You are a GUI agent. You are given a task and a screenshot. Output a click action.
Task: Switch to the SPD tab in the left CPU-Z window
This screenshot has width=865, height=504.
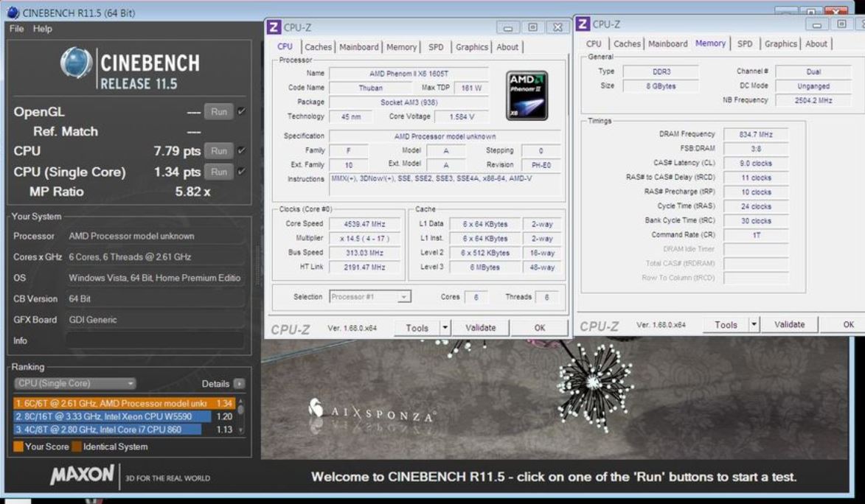436,47
